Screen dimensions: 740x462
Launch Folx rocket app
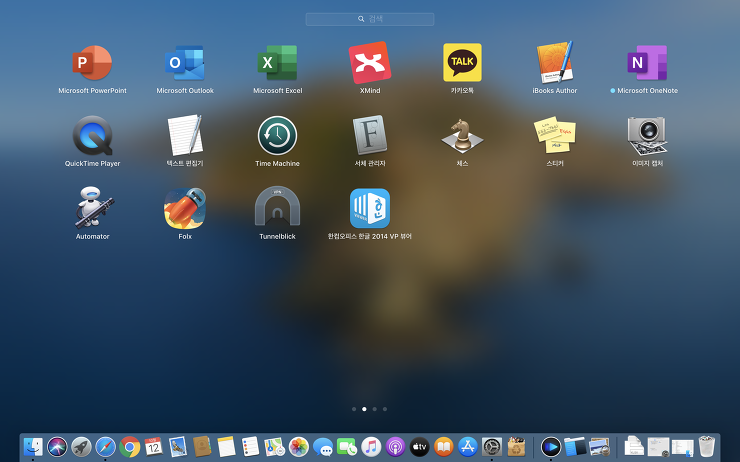tap(185, 209)
